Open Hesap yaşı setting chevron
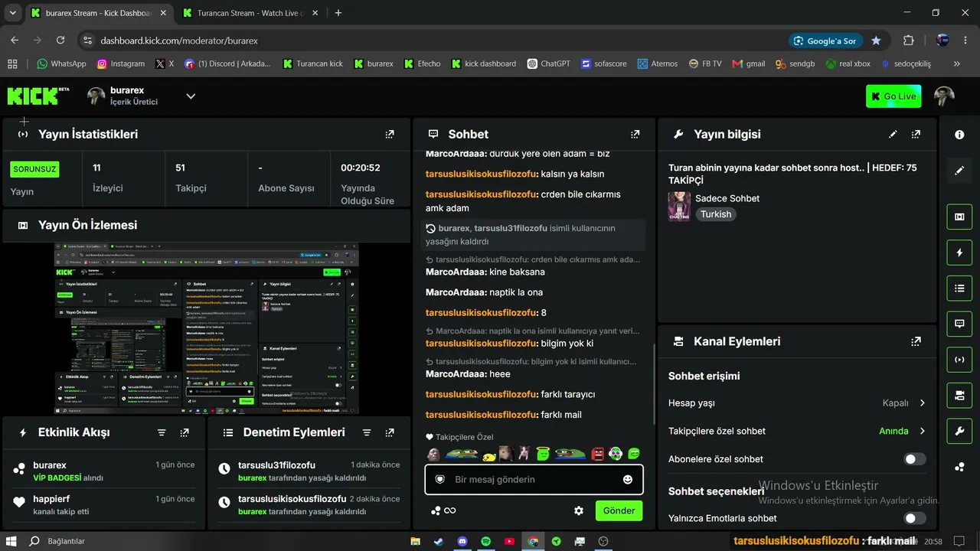980x551 pixels. point(922,403)
